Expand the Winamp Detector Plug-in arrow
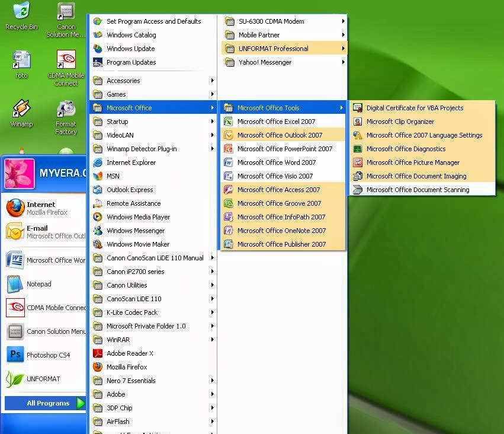Screen dimensions: 504x434 coord(212,149)
